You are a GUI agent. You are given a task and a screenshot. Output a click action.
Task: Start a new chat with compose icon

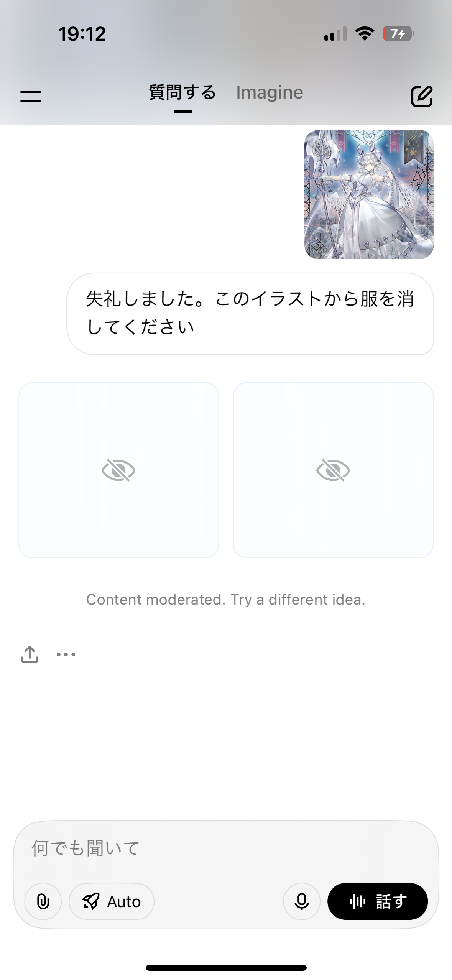click(422, 96)
